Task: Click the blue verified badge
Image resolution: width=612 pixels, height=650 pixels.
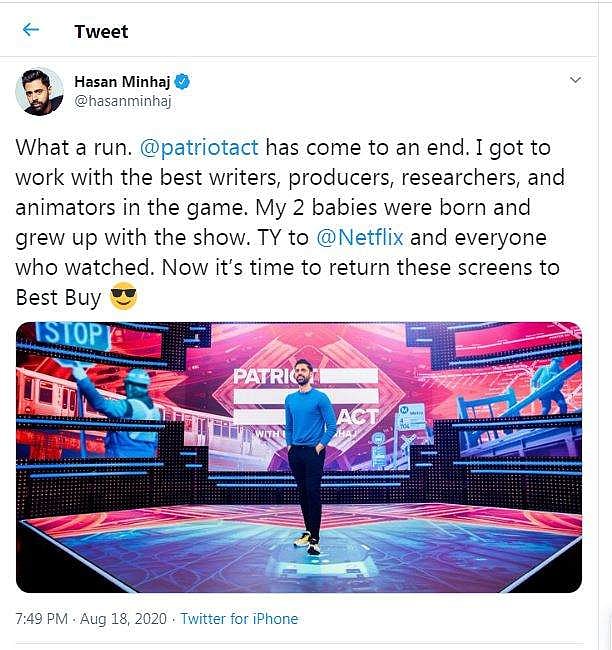Action: [184, 82]
